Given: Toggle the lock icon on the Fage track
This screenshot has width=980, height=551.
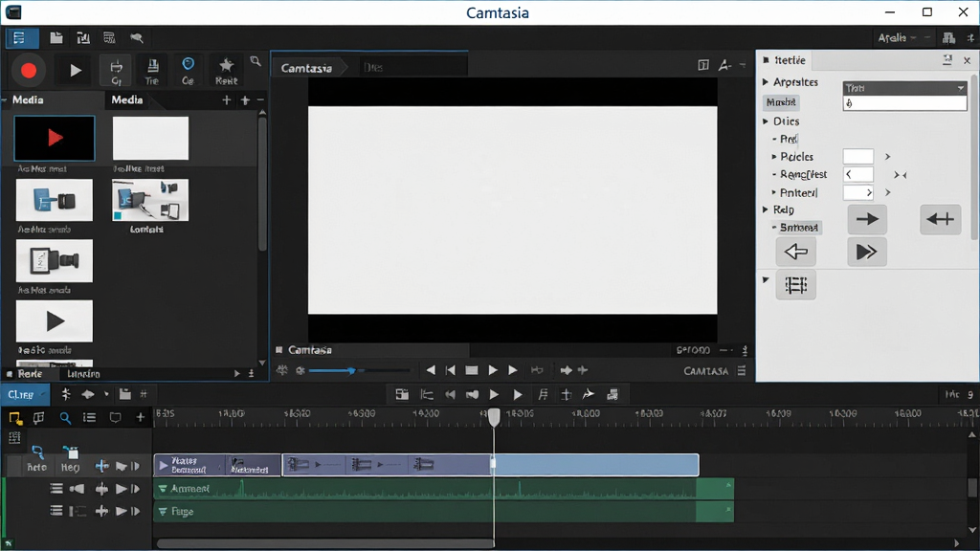Looking at the screenshot, I should tap(77, 512).
